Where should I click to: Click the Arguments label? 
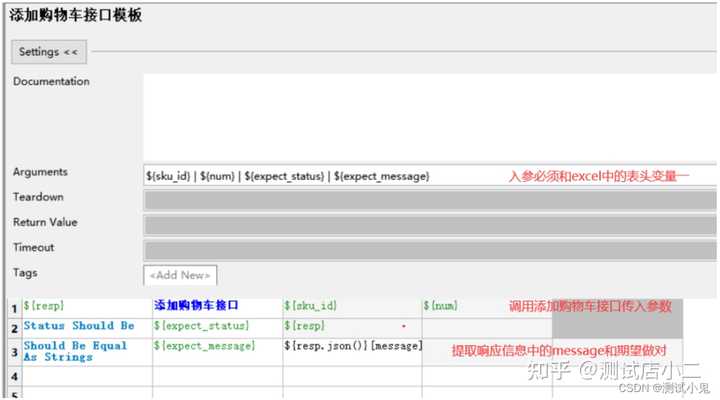pyautogui.click(x=40, y=172)
